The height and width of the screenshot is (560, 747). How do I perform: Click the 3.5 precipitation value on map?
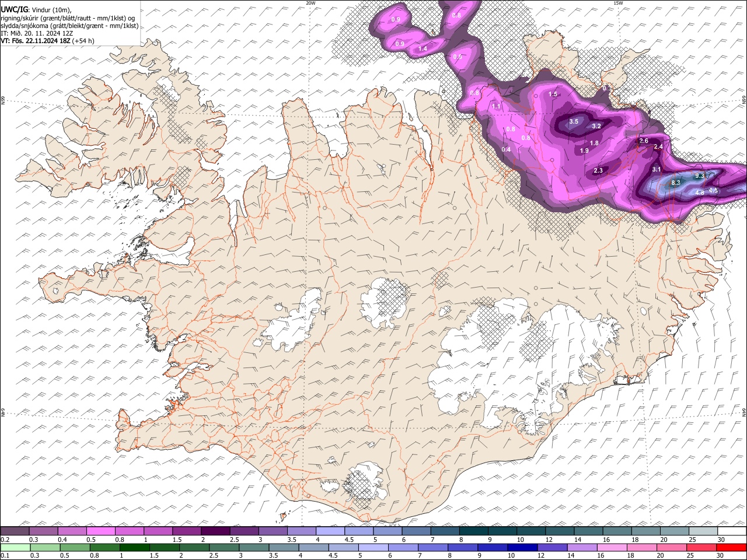click(x=574, y=121)
